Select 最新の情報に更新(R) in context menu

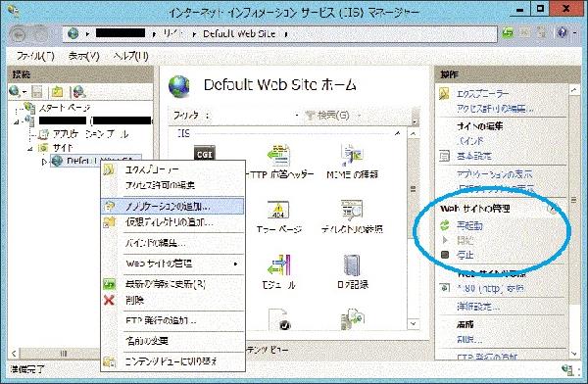[172, 284]
